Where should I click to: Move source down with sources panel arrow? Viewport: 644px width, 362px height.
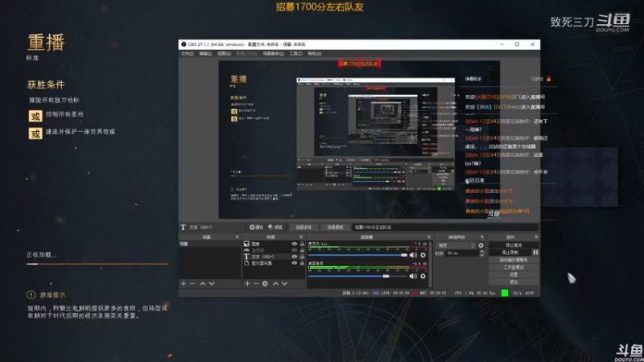[x=284, y=284]
